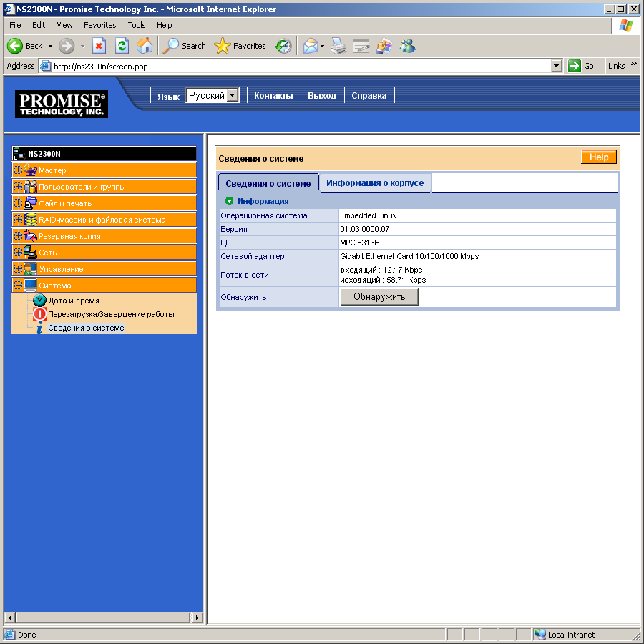
Task: Expand the Резервная копия node
Action: [18, 235]
